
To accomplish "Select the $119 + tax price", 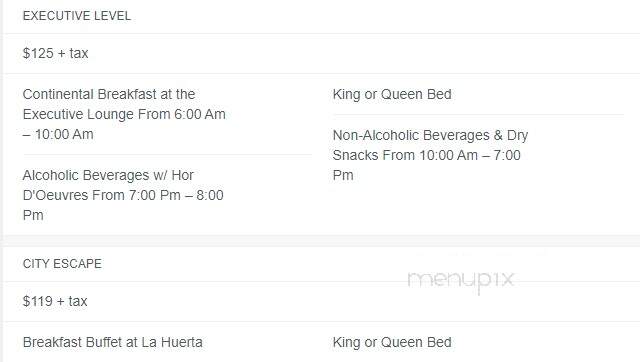I will pos(55,301).
